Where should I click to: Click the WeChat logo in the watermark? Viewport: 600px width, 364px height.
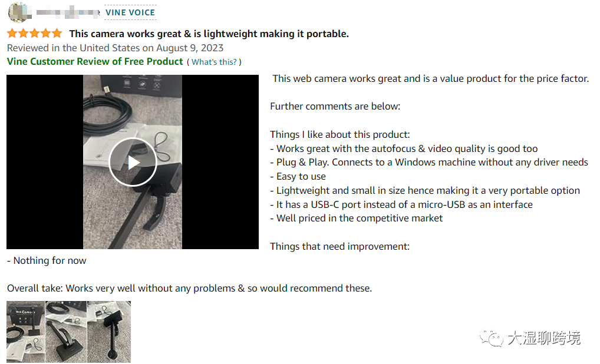click(492, 338)
